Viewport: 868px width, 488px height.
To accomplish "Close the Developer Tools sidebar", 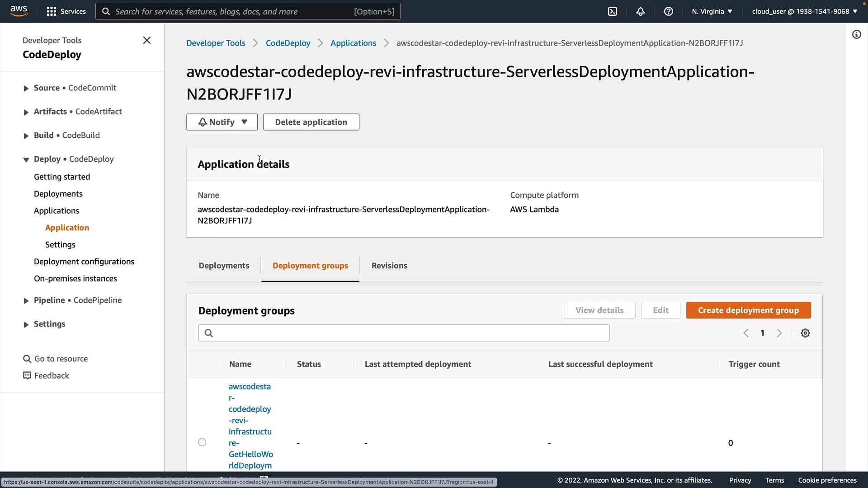I will tap(147, 40).
